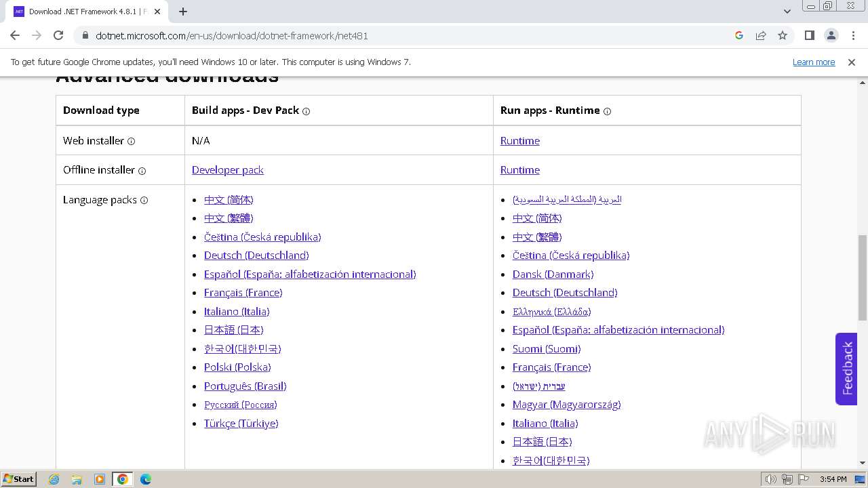
Task: Open Magyar (Magyarország) language pack
Action: pyautogui.click(x=567, y=404)
